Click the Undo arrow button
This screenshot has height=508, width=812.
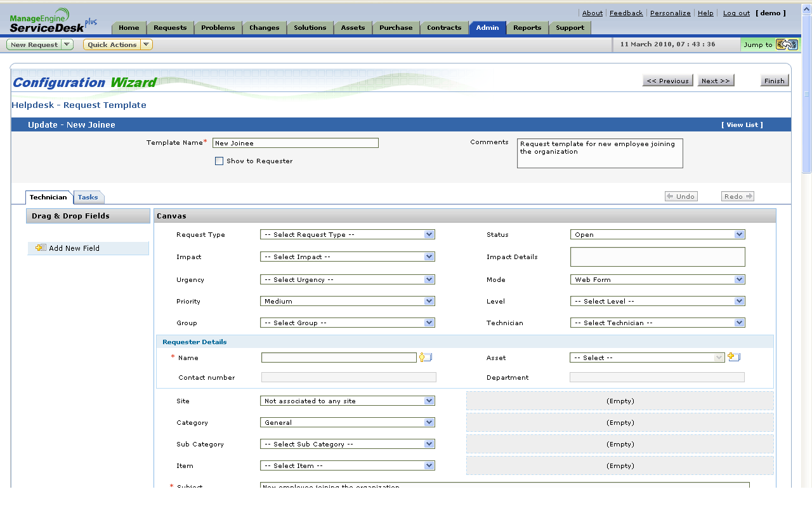click(681, 196)
